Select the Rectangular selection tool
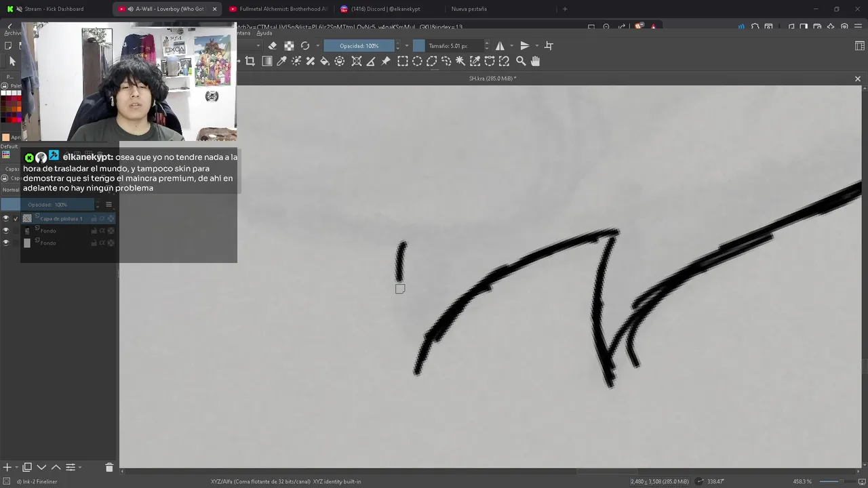Image resolution: width=868 pixels, height=488 pixels. point(403,61)
